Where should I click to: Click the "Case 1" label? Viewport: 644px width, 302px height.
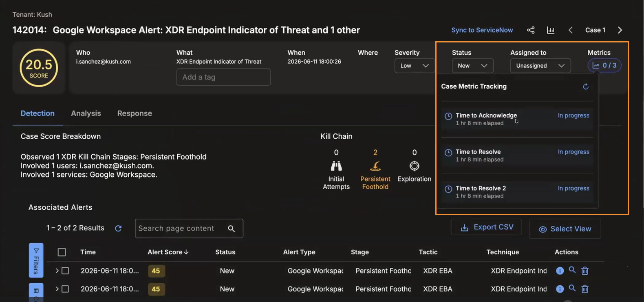tap(595, 30)
